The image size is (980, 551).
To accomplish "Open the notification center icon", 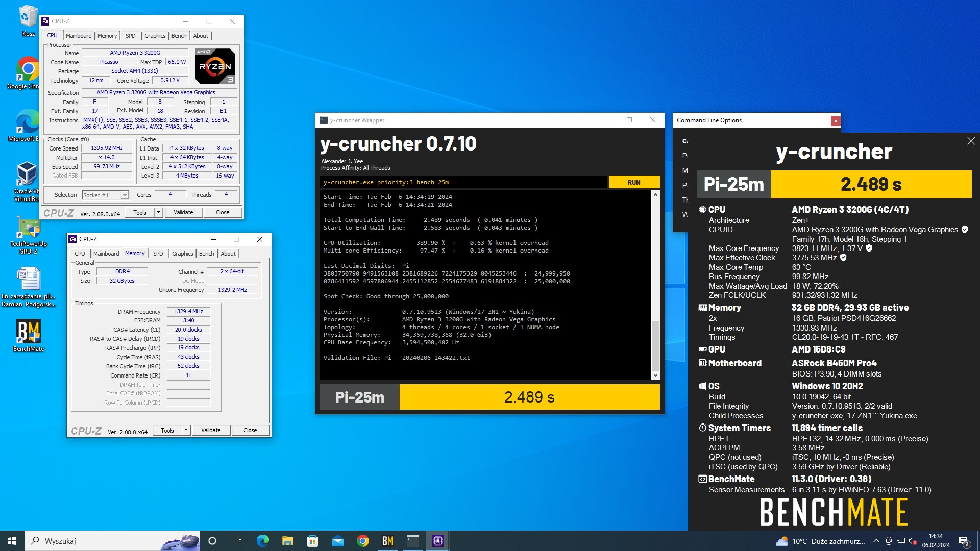I will point(964,541).
